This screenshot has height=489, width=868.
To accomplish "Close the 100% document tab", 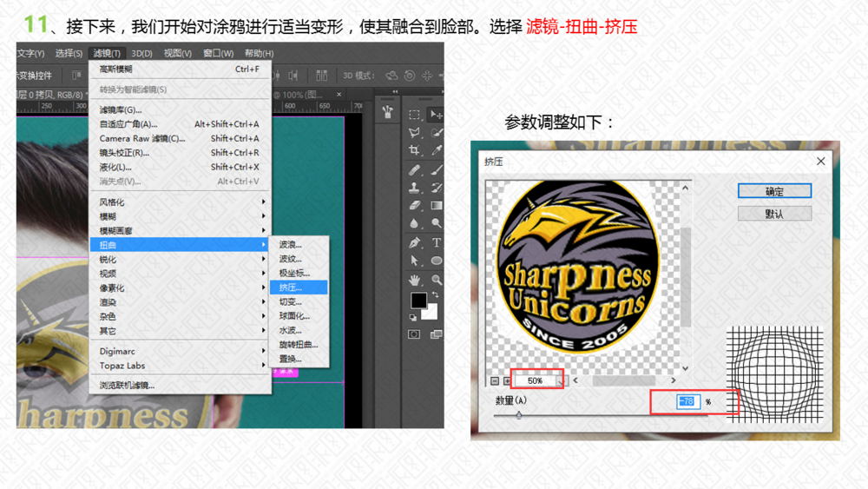I will pos(339,94).
